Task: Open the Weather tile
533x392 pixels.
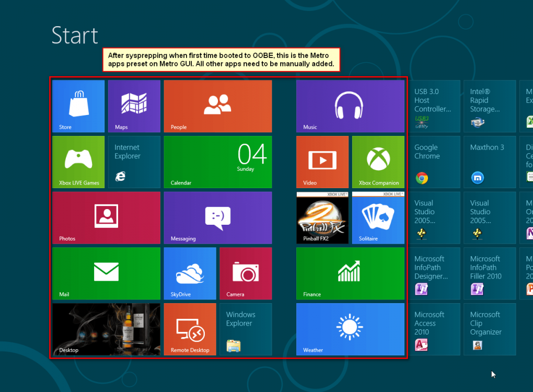Action: [350, 329]
